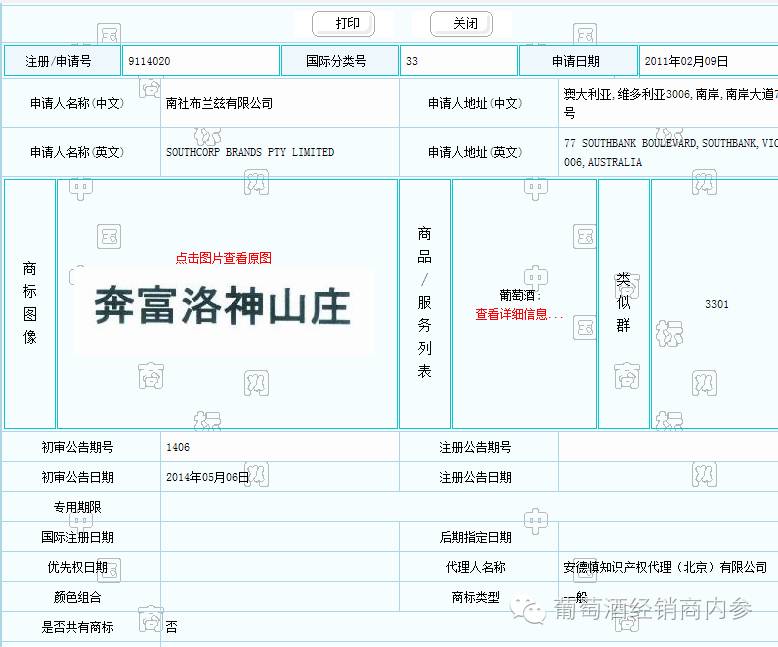Select the date 2014年05月06日

pyautogui.click(x=207, y=477)
